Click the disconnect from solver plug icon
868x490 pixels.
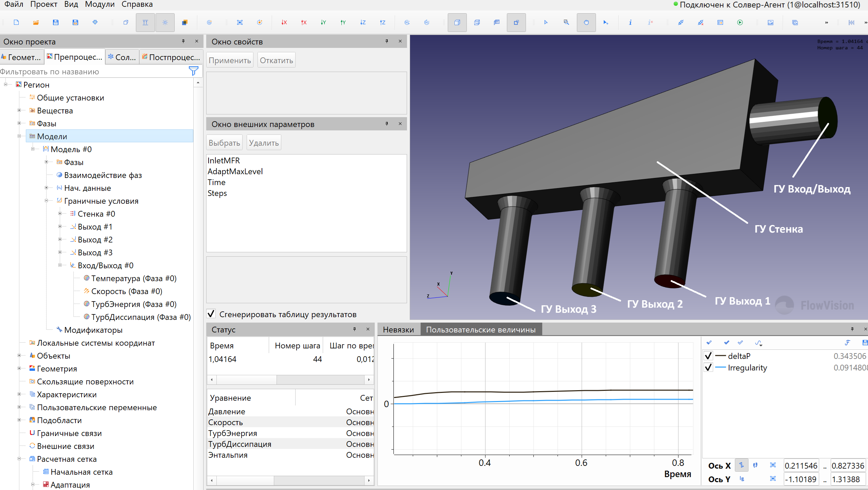[701, 22]
